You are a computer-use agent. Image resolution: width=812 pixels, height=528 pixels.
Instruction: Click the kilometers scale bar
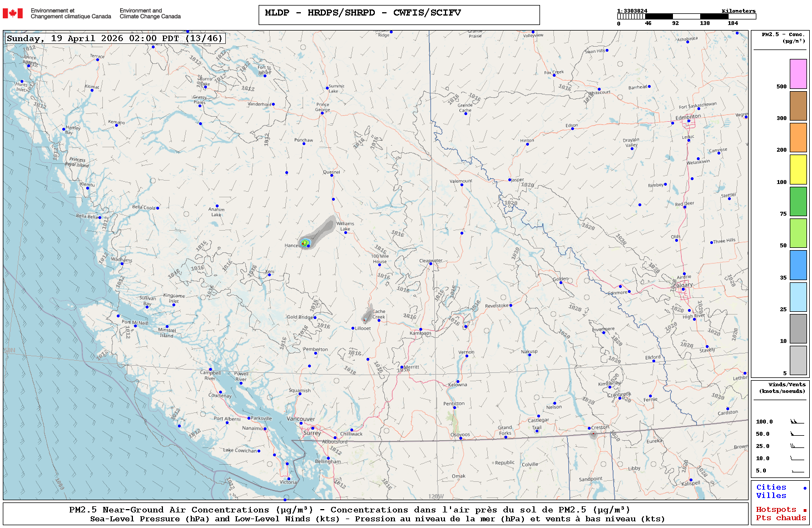pyautogui.click(x=686, y=17)
